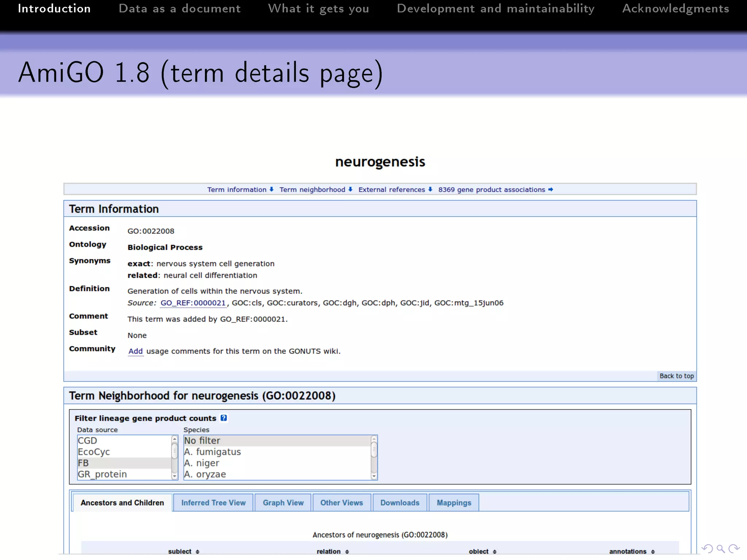
Task: Sort by object column arrows
Action: 495,552
